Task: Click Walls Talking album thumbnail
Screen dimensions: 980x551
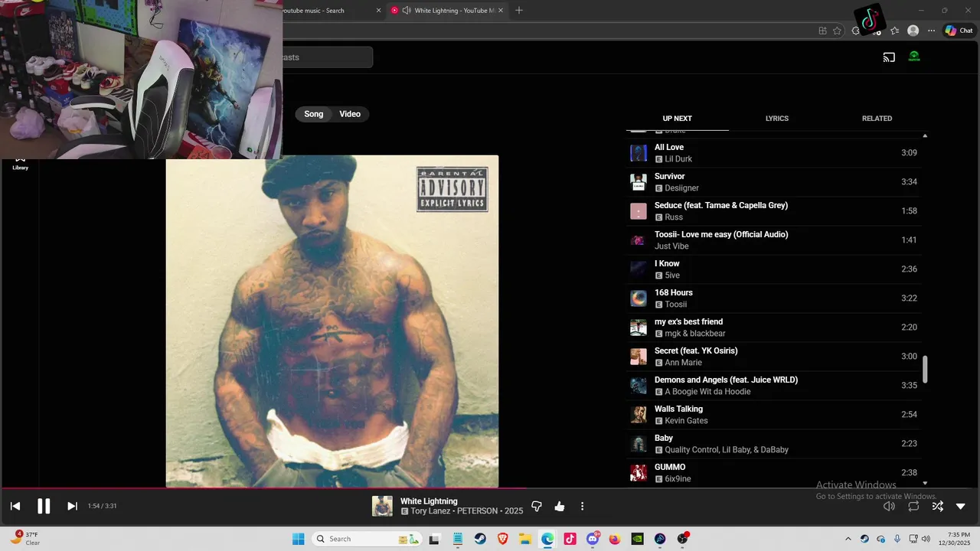Action: pos(639,415)
